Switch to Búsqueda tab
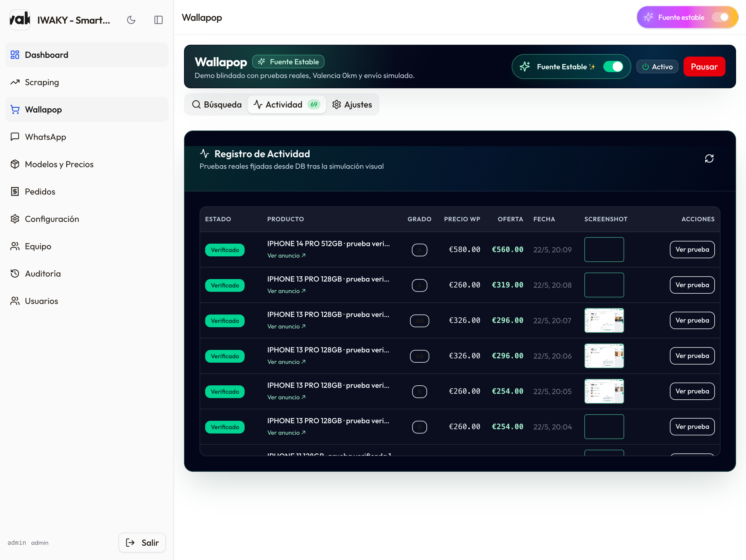746x560 pixels. (217, 104)
